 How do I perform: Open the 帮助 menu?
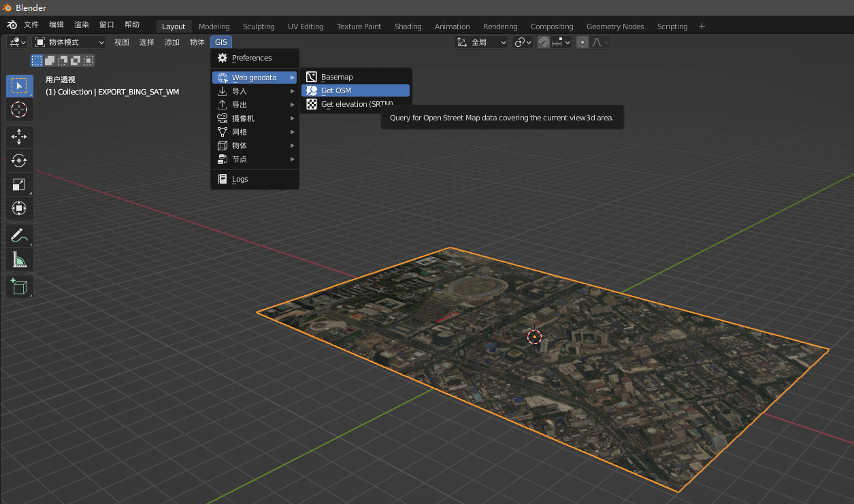(x=132, y=24)
